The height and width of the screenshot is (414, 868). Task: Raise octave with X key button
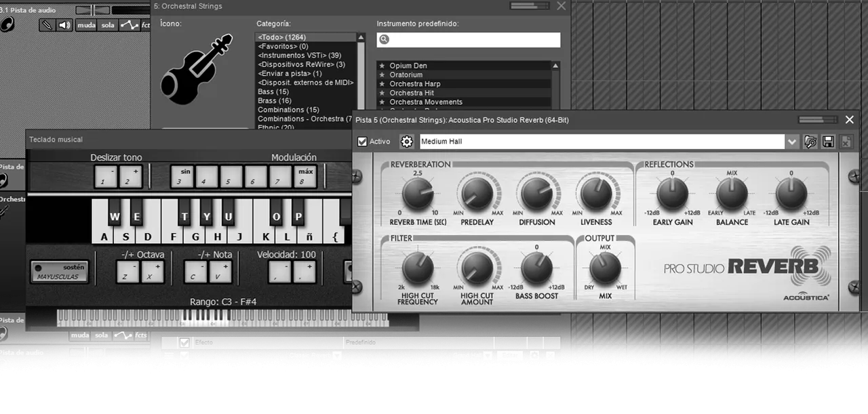(x=153, y=272)
